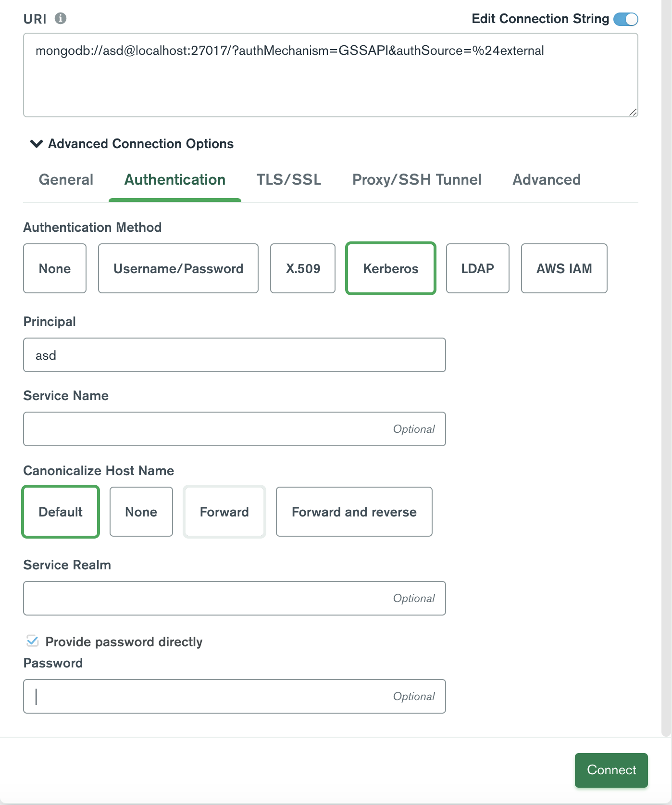The image size is (672, 805).
Task: Set Canonicalize Host Name to None
Action: pyautogui.click(x=141, y=512)
